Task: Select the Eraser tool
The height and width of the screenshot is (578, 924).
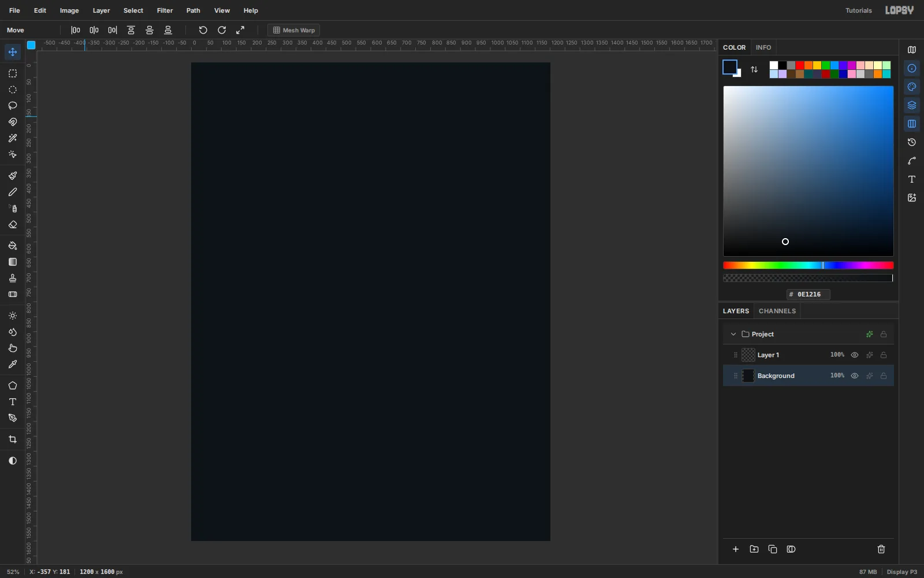Action: [x=13, y=224]
